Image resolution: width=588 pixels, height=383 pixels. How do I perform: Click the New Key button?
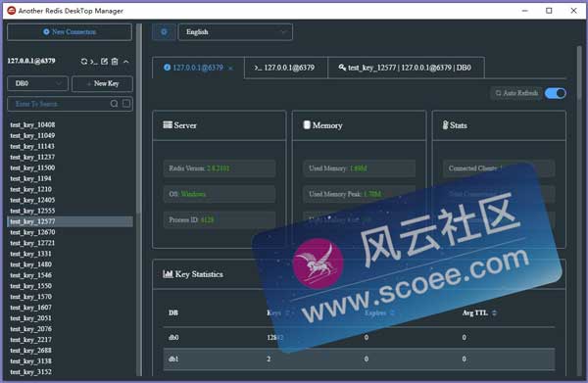pyautogui.click(x=102, y=83)
